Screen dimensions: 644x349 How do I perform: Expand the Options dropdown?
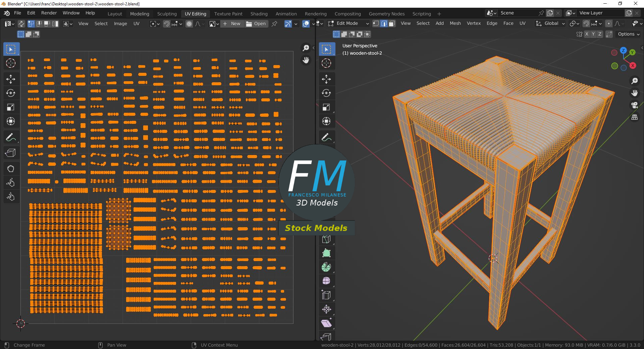pos(629,34)
